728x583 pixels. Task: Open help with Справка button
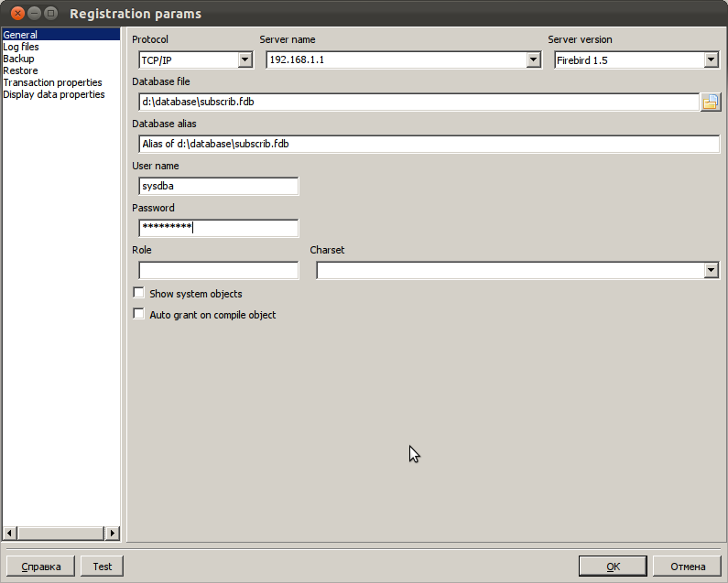point(41,567)
